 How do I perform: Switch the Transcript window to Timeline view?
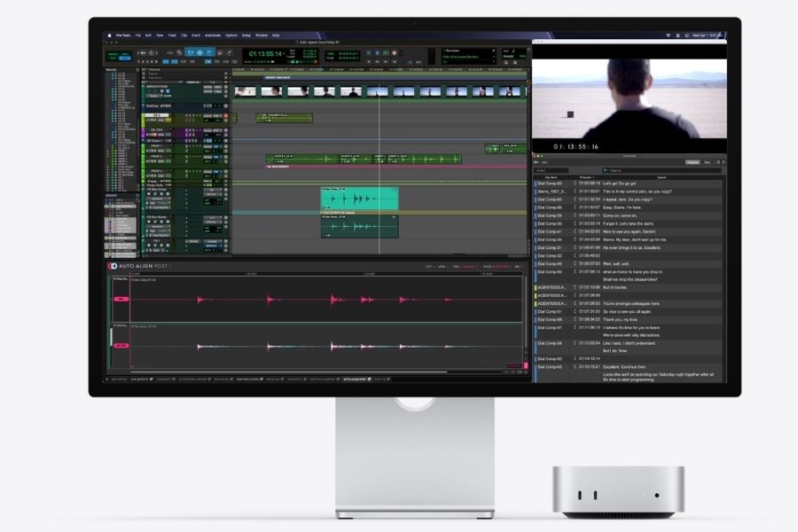[x=692, y=162]
